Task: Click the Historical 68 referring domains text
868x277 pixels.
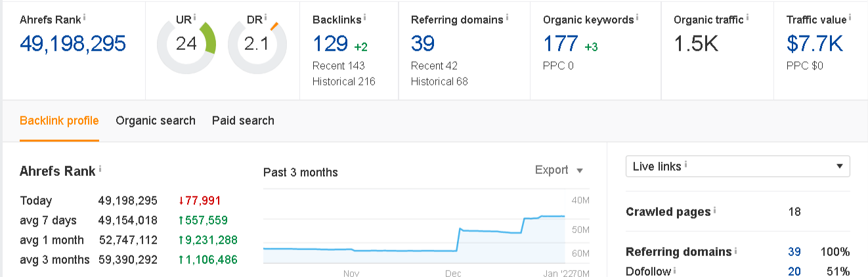Action: 439,82
